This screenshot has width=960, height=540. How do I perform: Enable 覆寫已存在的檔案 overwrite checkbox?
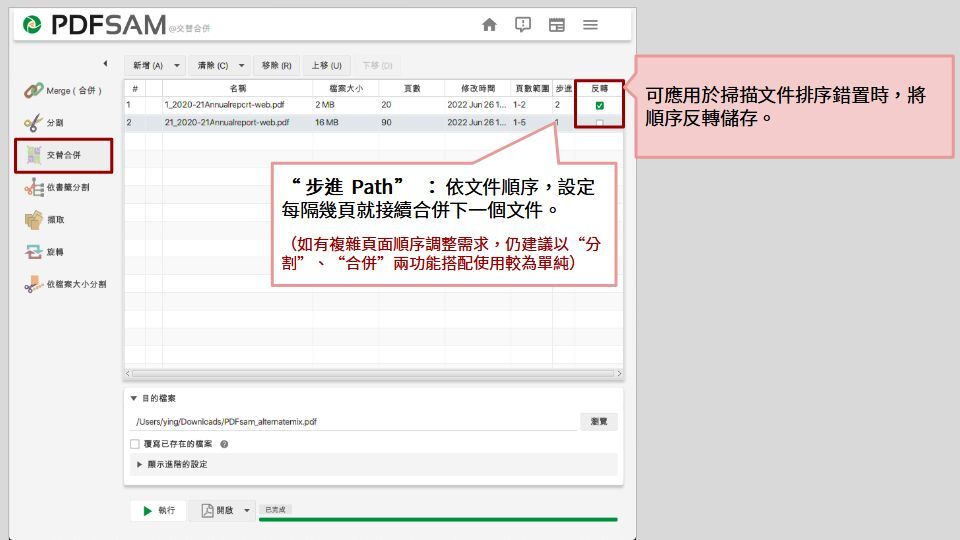pyautogui.click(x=135, y=444)
